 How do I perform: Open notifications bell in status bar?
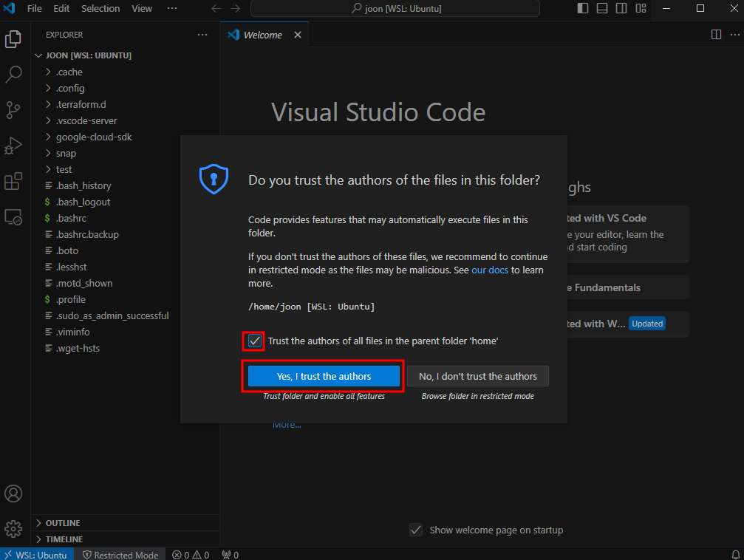click(x=735, y=554)
